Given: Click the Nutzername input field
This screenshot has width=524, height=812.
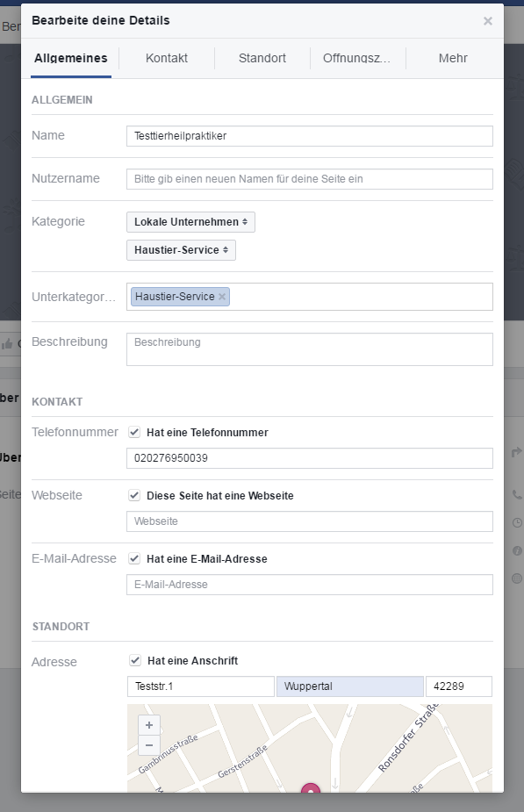Looking at the screenshot, I should [310, 179].
